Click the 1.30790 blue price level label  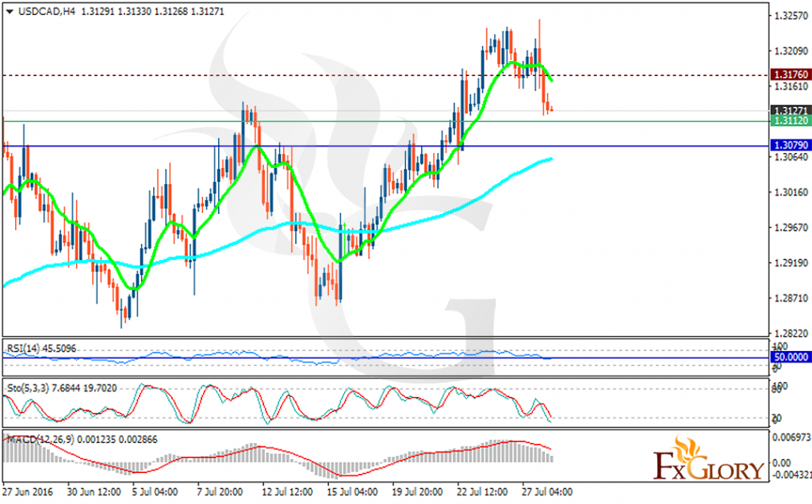tap(791, 145)
